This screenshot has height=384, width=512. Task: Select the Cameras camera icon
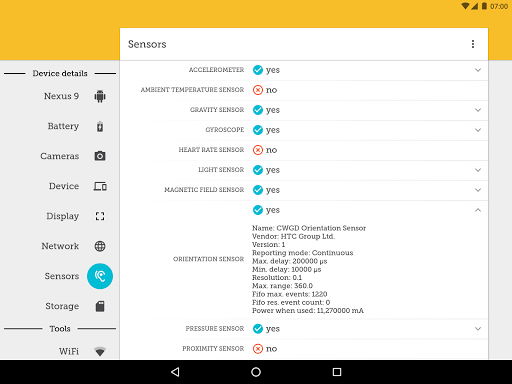[100, 156]
